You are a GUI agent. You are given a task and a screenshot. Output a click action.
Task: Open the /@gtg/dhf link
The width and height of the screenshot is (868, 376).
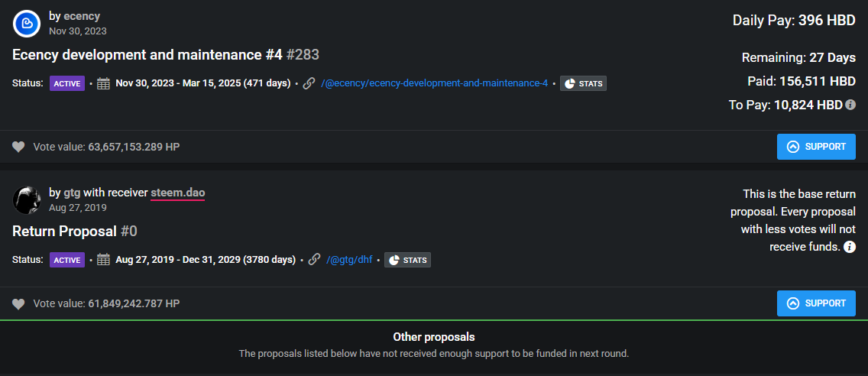(x=349, y=260)
